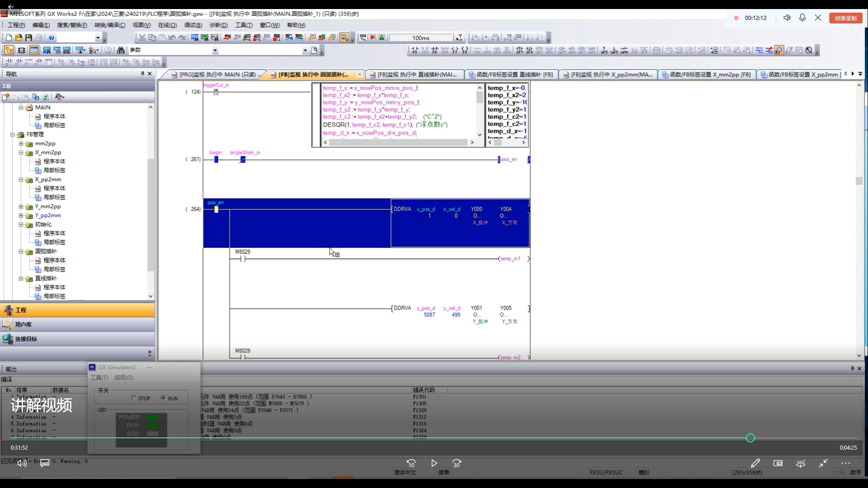Click the 用户库 panel button

24,324
